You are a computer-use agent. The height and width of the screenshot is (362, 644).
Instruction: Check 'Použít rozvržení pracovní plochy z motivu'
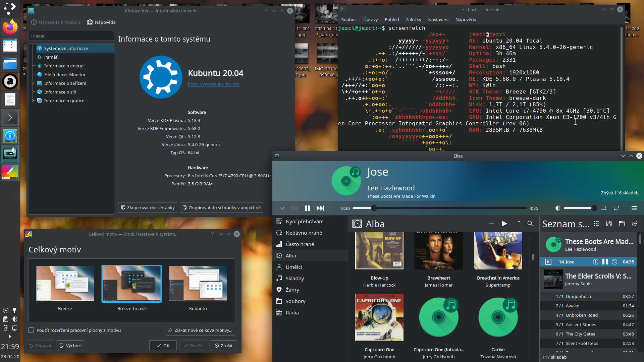pyautogui.click(x=31, y=330)
